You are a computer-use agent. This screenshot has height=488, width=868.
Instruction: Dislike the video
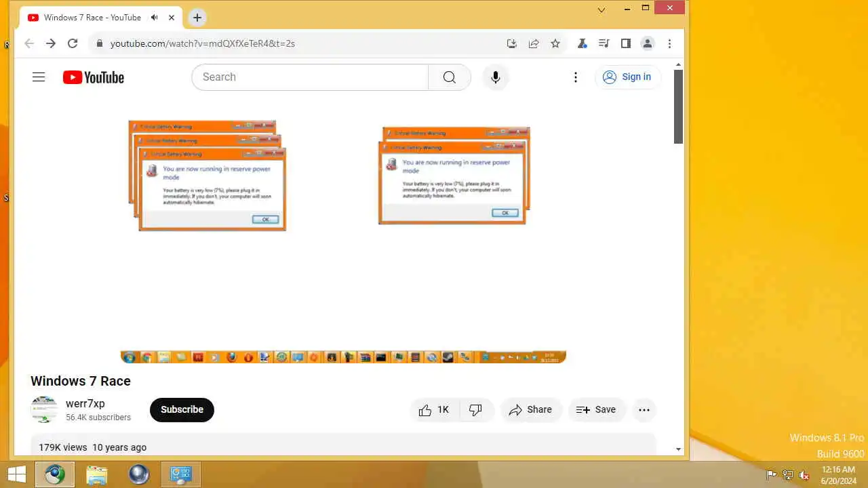475,409
